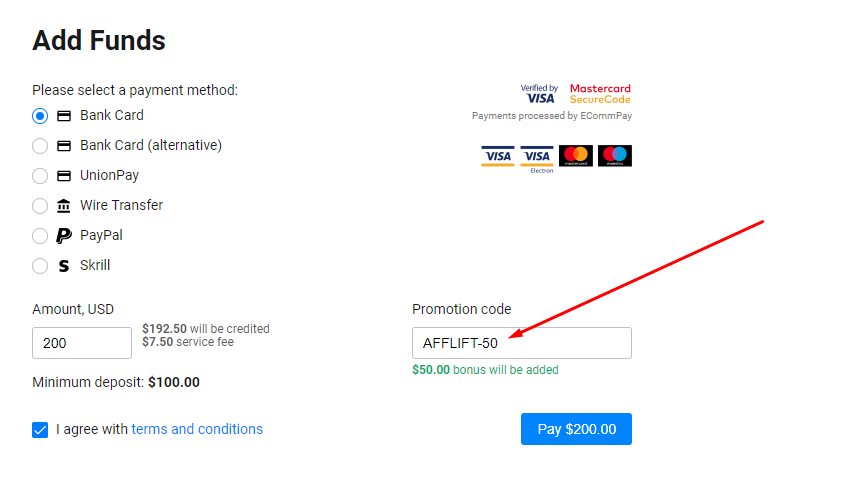The height and width of the screenshot is (483, 868).
Task: Select the Bank Card radio button
Action: (40, 116)
